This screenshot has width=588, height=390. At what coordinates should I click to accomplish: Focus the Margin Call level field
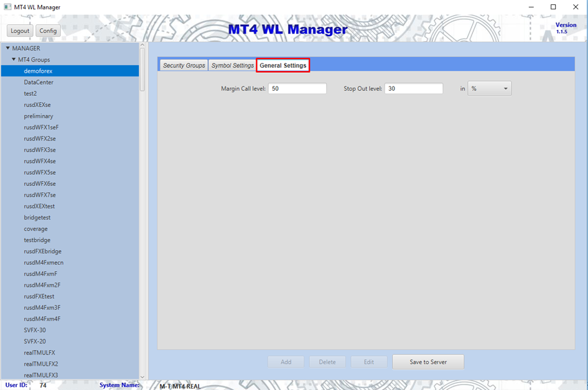coord(297,88)
